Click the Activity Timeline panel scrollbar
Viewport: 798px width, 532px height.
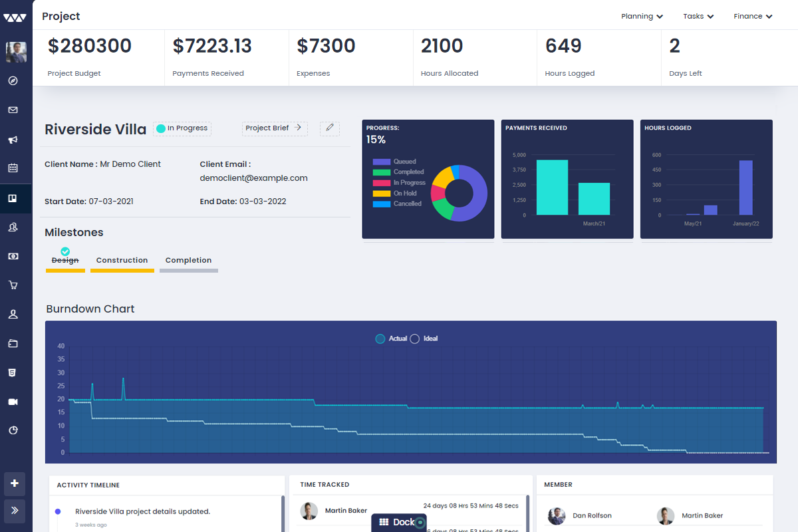[283, 513]
